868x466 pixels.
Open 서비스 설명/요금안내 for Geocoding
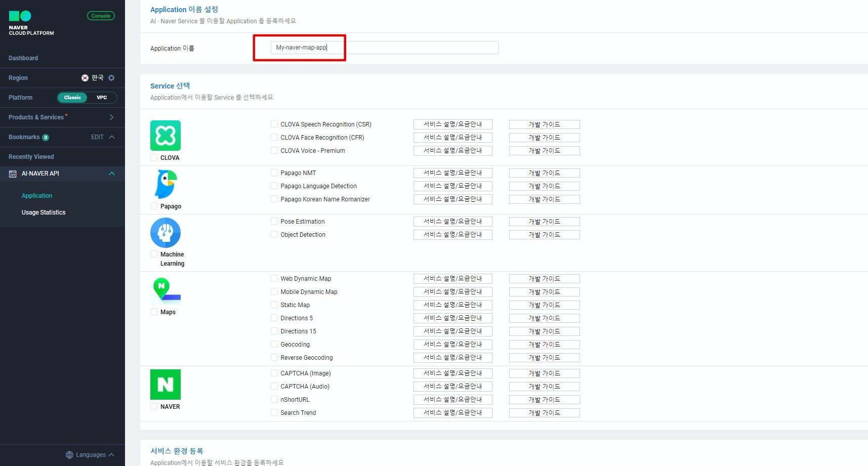pos(453,345)
